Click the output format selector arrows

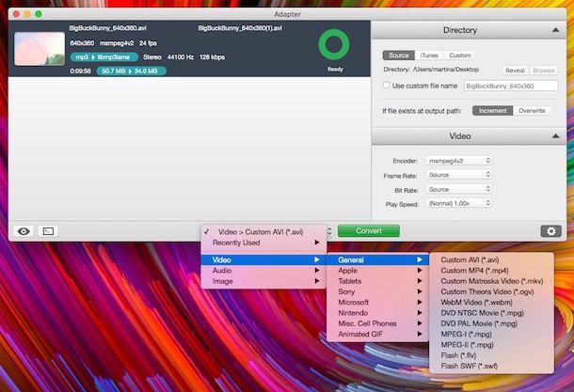[x=329, y=231]
